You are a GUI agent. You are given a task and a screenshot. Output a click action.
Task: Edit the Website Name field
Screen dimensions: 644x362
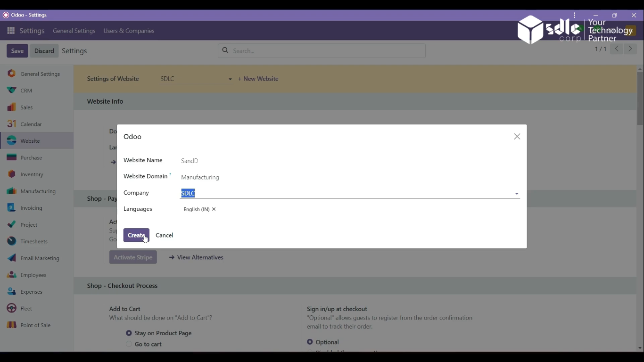coord(350,161)
